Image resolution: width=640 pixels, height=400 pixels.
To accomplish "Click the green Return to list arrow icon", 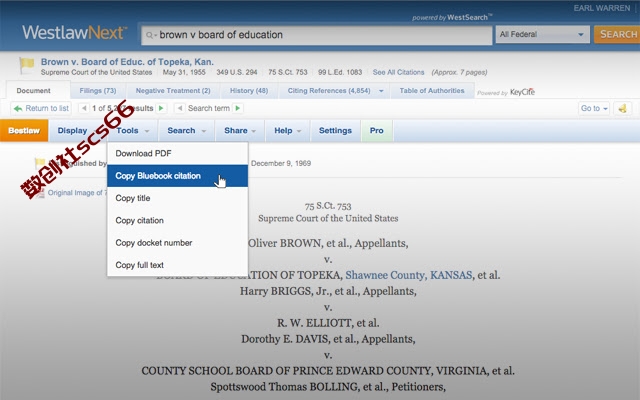I will pos(18,109).
